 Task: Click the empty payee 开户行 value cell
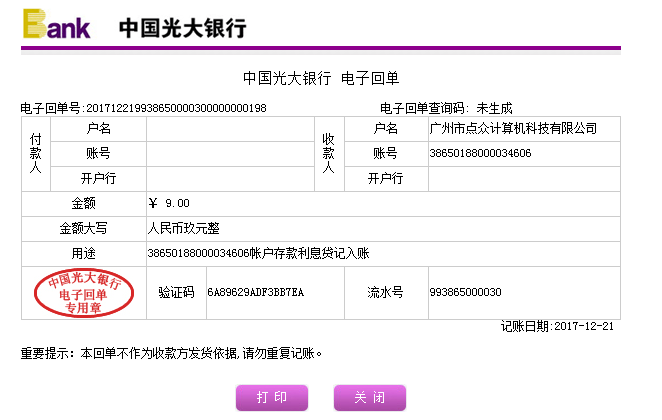[x=524, y=179]
